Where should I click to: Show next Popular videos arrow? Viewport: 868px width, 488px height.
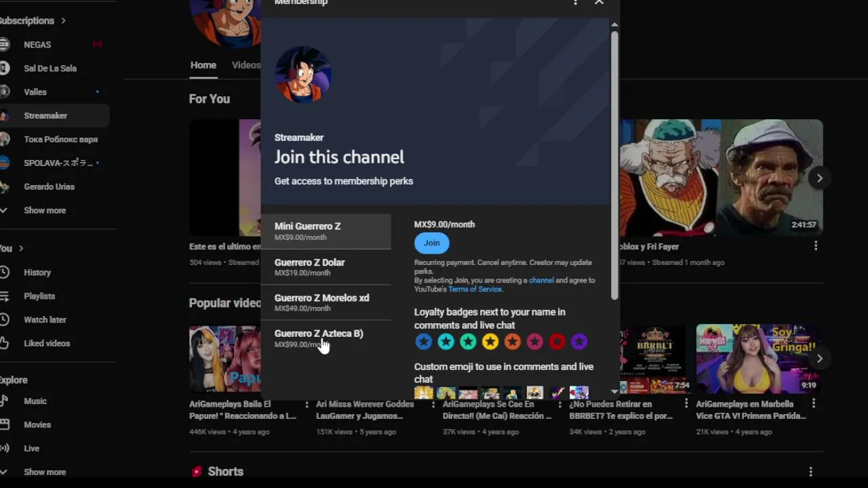click(x=819, y=358)
